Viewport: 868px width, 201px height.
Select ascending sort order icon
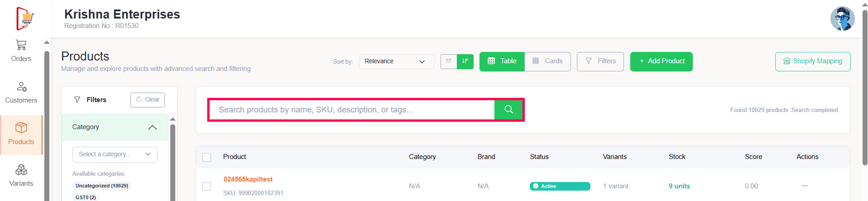449,61
